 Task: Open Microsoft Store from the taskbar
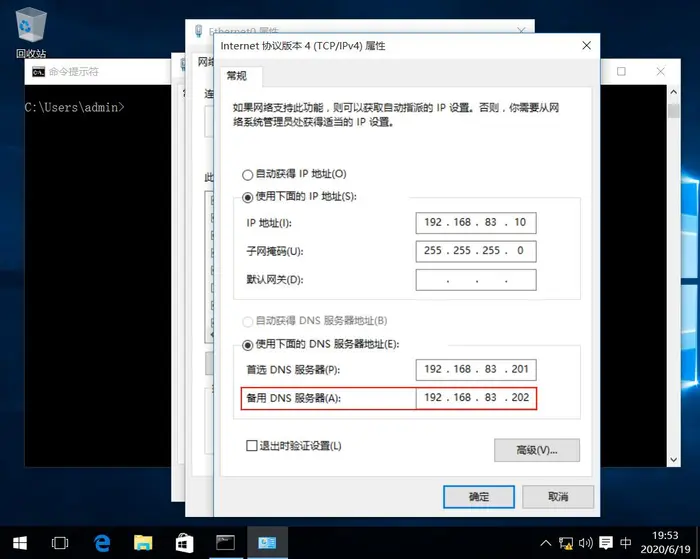click(184, 543)
